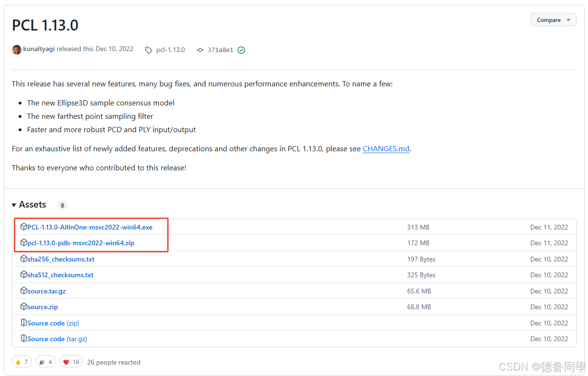Image resolution: width=588 pixels, height=376 pixels.
Task: Click 'released this Dec 10, 2022' text
Action: 95,49
